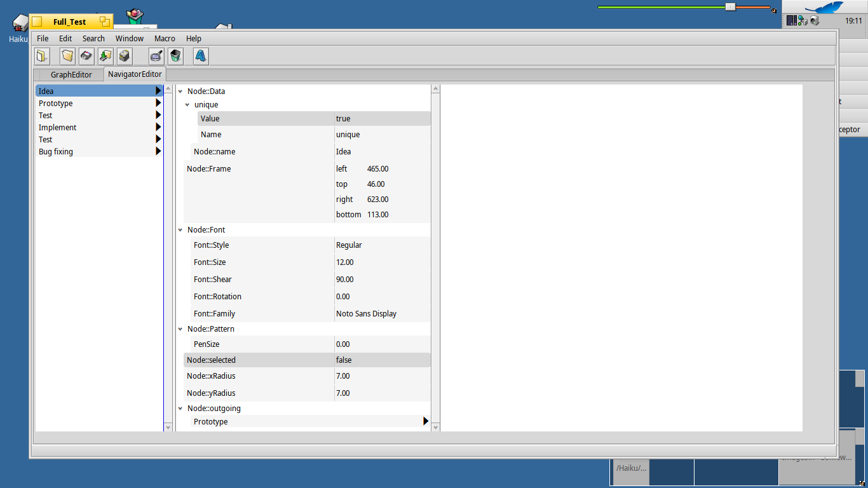Collapse the Node::Data section
The height and width of the screenshot is (488, 868).
click(180, 91)
